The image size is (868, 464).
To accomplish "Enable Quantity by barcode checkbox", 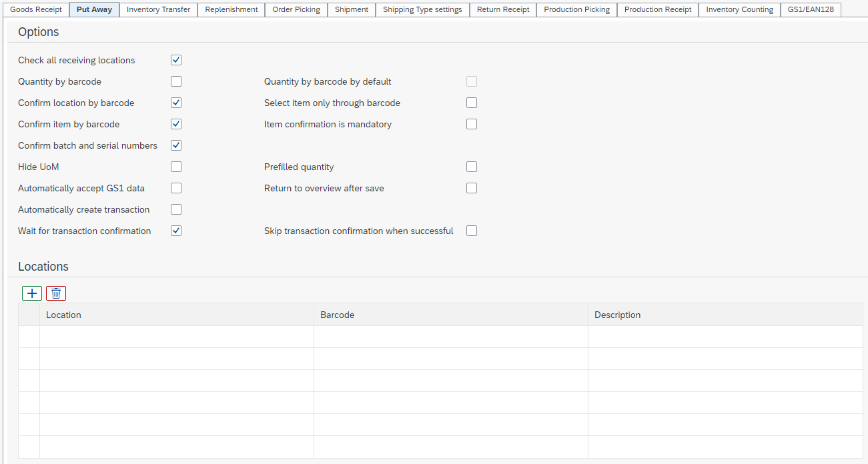I will tap(176, 81).
